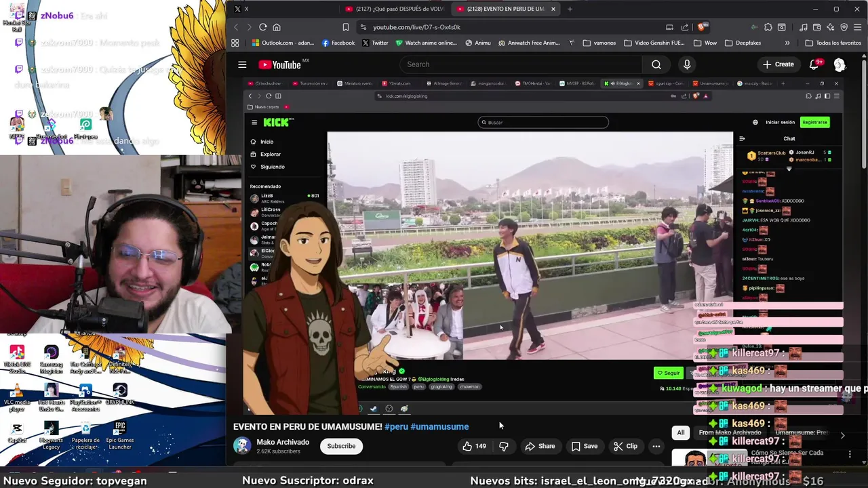868x488 pixels.
Task: Open the Watch anime online bookmark
Action: 426,43
